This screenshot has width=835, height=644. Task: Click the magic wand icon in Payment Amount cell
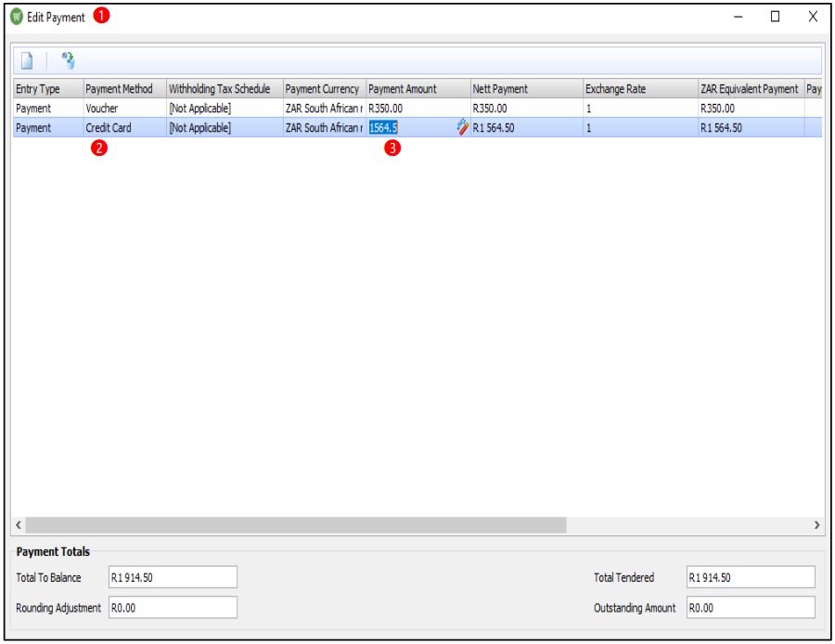(462, 127)
